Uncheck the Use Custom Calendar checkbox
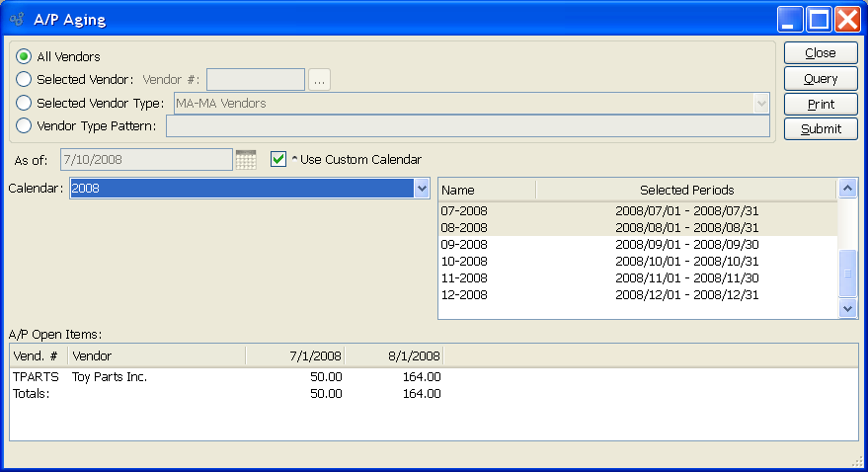The width and height of the screenshot is (868, 472). [278, 159]
